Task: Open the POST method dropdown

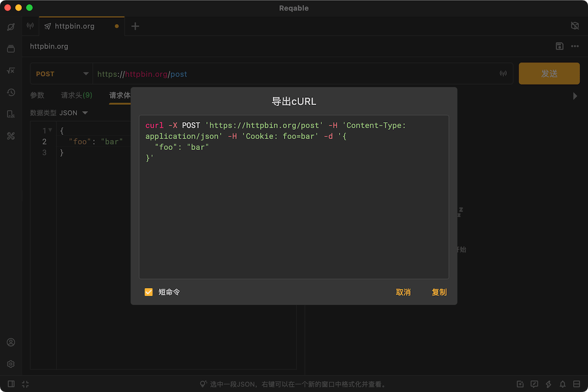Action: coord(61,74)
